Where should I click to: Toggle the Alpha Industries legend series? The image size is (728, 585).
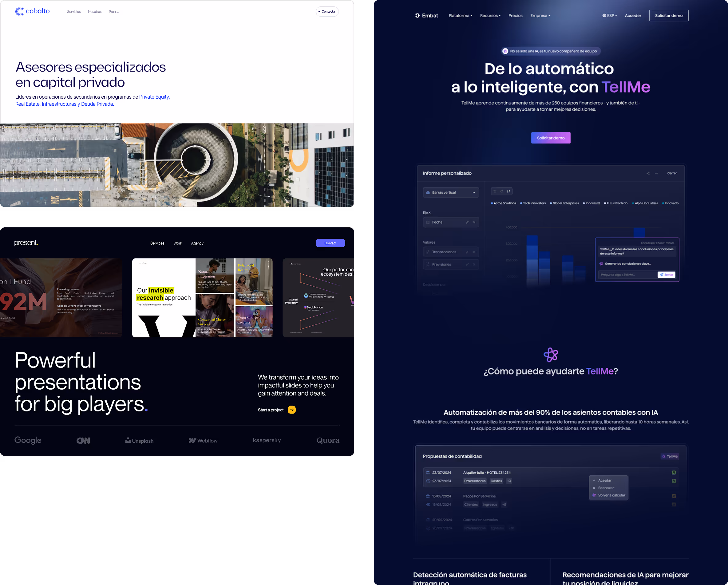pyautogui.click(x=645, y=203)
